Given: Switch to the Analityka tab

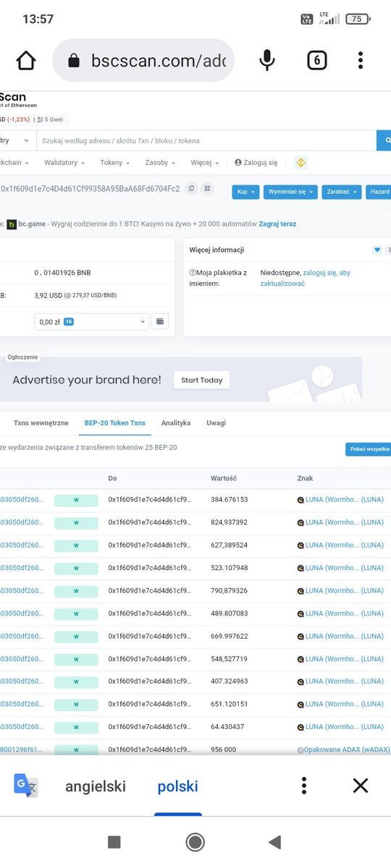Looking at the screenshot, I should [x=176, y=423].
